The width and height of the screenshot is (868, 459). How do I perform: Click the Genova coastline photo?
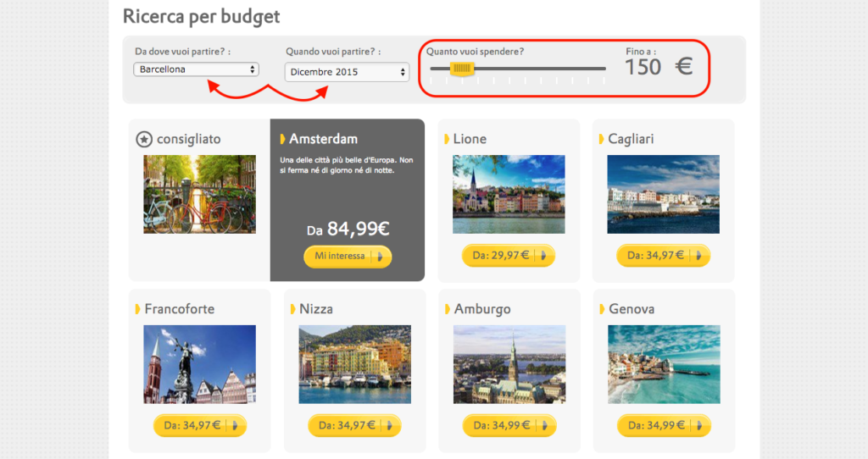663,364
